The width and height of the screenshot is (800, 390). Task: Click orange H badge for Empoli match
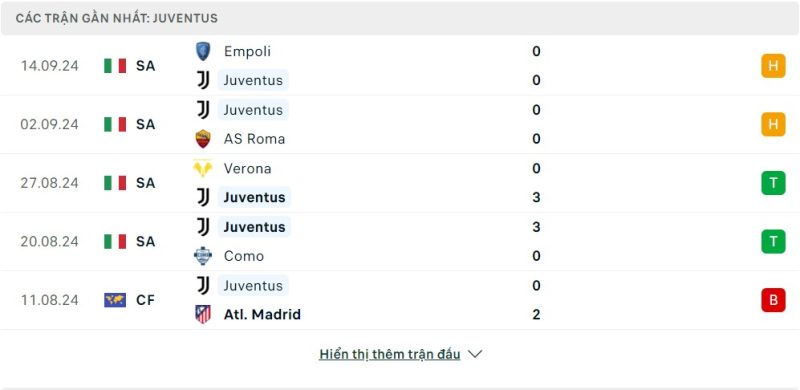click(x=773, y=66)
